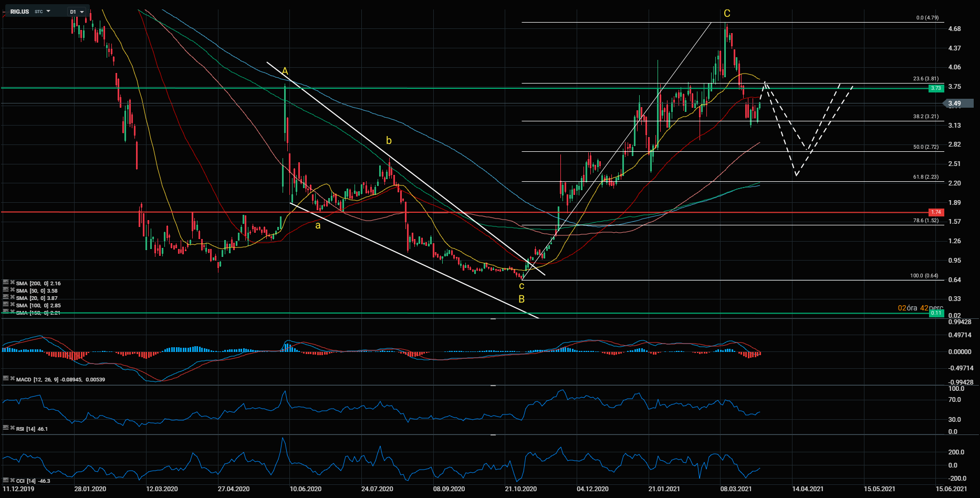Viewport: 980px width, 498px height.
Task: Open settings icon for the RSI indicator
Action: point(5,428)
